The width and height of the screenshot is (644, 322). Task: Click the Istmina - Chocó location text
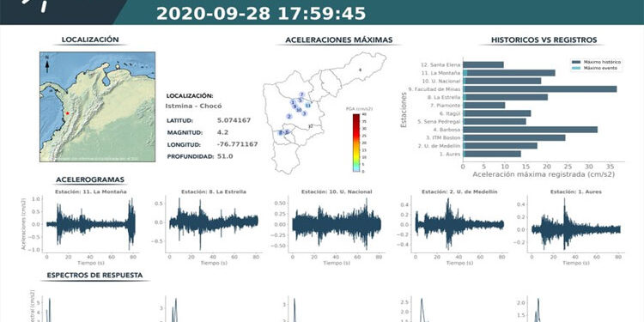pyautogui.click(x=193, y=106)
